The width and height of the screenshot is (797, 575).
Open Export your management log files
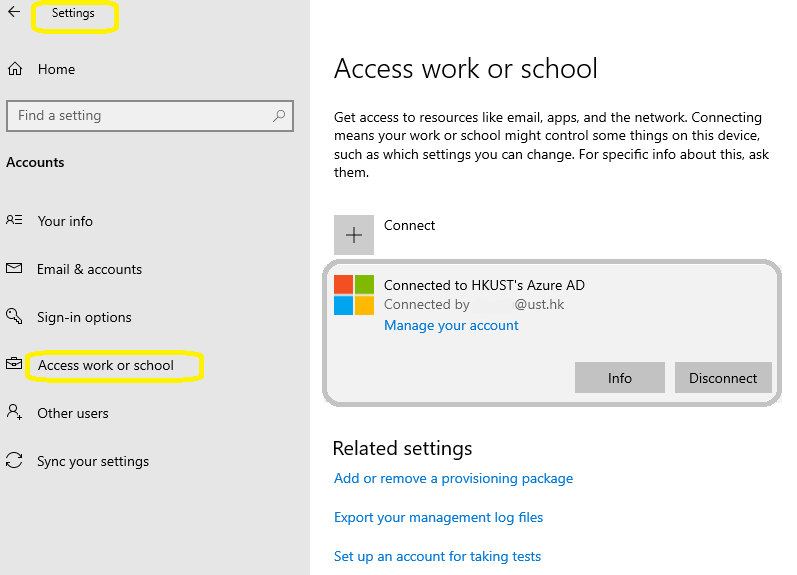(439, 518)
